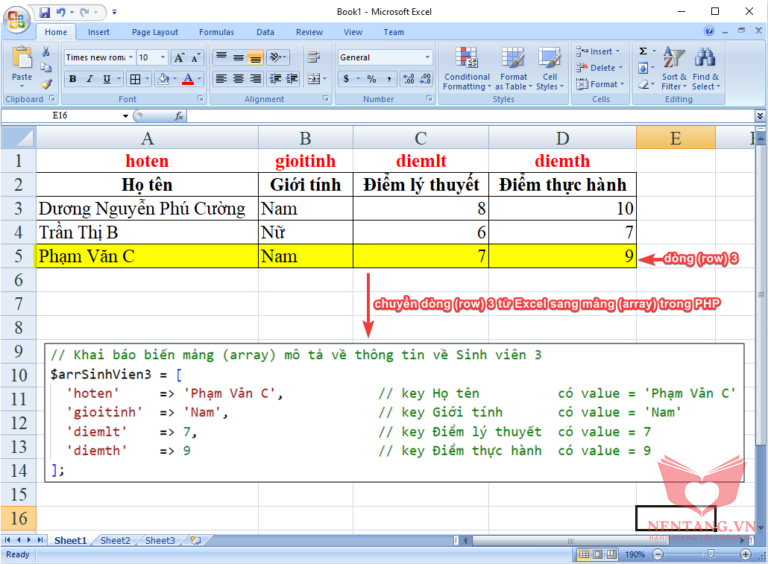Click the Insert cells button
Screen dimensions: 768x564
[600, 51]
